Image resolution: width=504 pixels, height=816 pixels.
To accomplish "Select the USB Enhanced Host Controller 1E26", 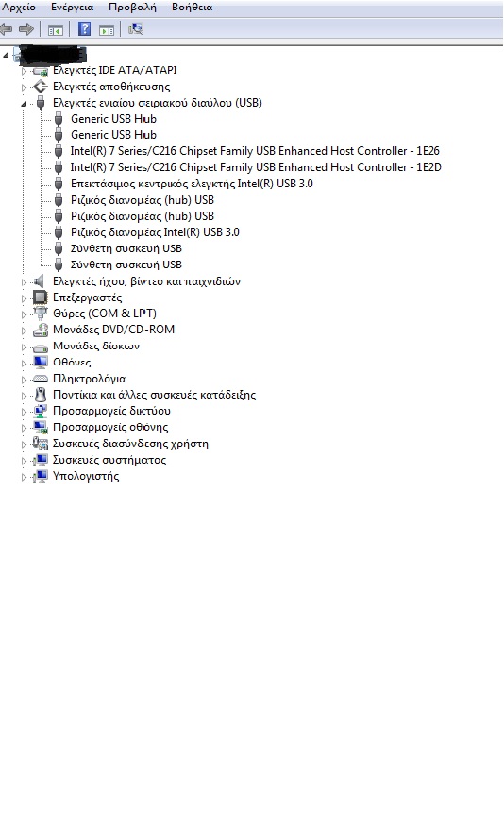I will point(255,151).
